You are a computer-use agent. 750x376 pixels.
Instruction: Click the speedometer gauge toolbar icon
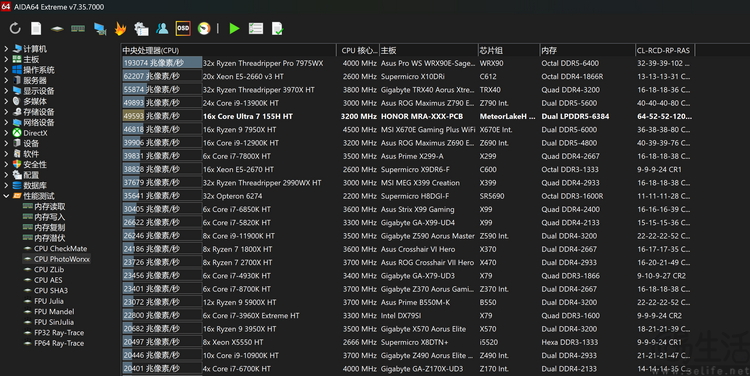[204, 29]
